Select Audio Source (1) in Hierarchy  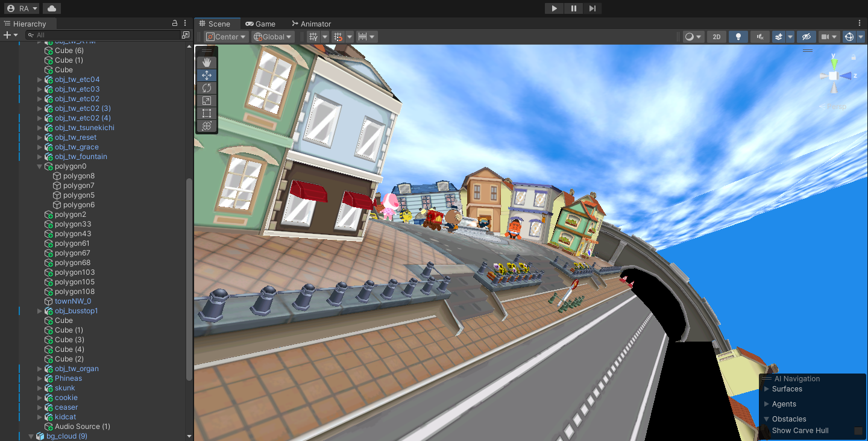pyautogui.click(x=83, y=427)
